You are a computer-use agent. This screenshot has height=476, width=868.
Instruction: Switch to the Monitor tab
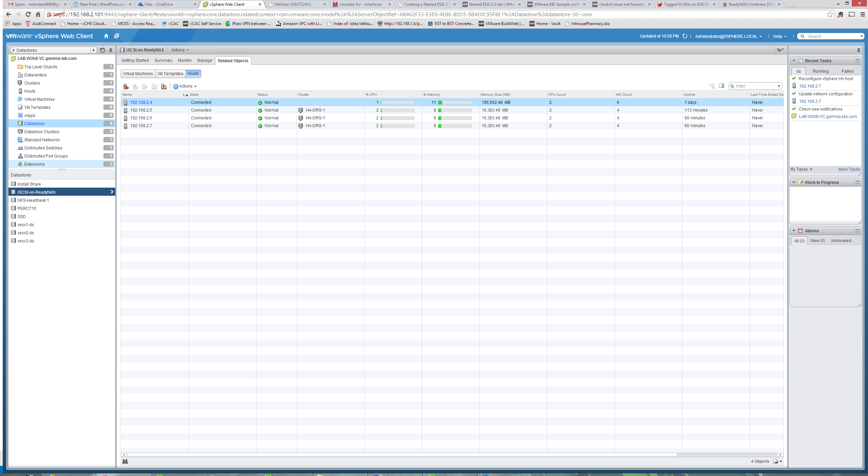coord(185,61)
